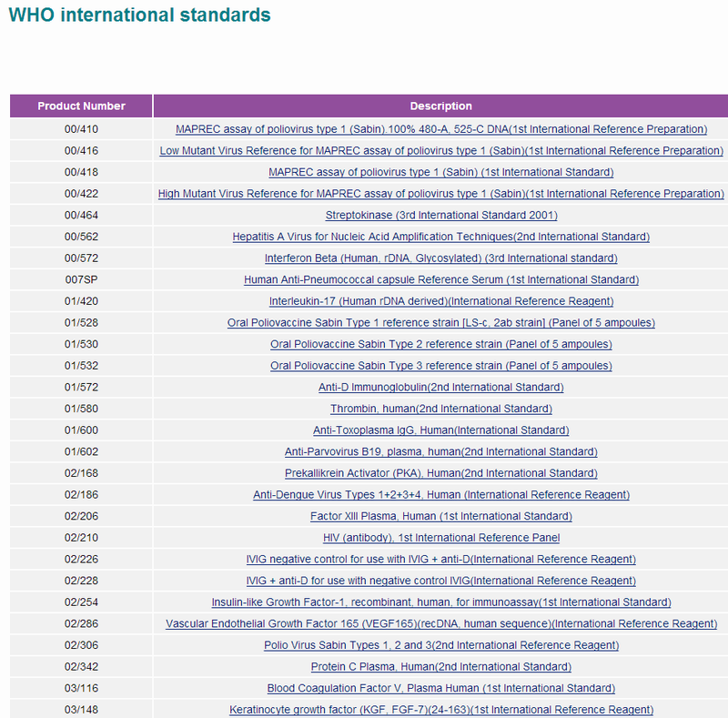Open Anti-Dengue Virus Types 1+2+3+4 link
Viewport: 728px width, 718px height.
coord(441,495)
